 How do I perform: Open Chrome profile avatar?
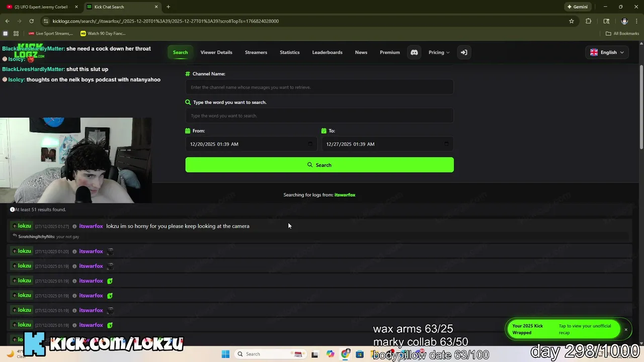click(x=624, y=21)
